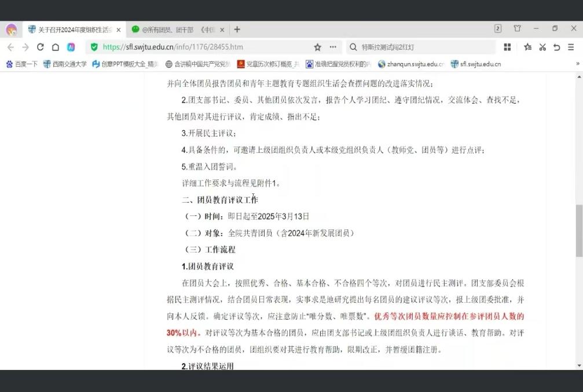
Task: Click the line 5.重温入团誓词
Action: [x=210, y=167]
